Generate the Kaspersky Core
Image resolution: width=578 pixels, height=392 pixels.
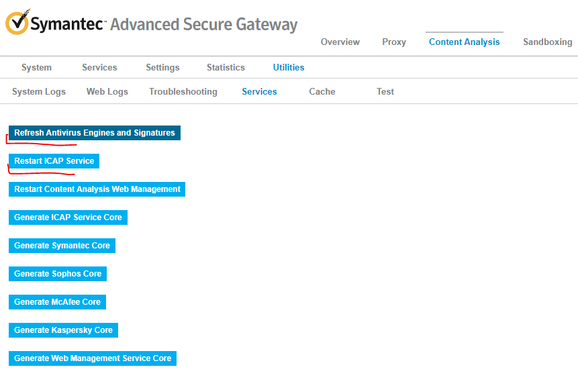pyautogui.click(x=63, y=330)
